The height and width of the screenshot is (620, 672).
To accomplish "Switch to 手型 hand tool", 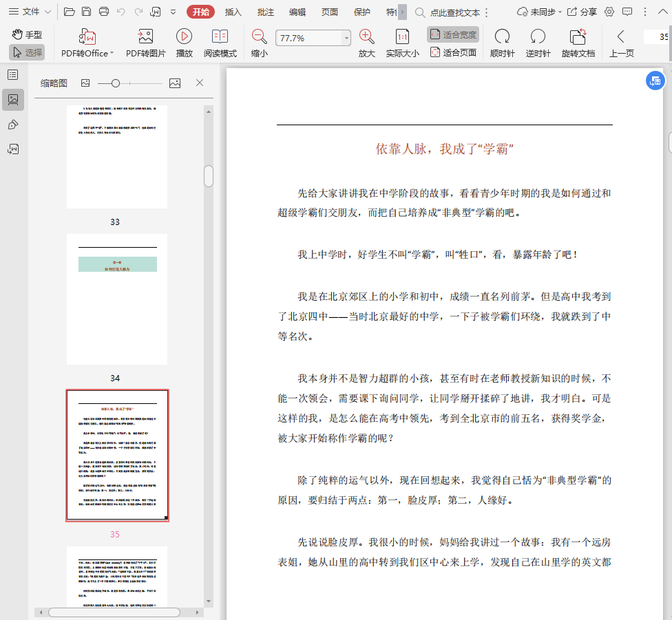I will pyautogui.click(x=27, y=34).
